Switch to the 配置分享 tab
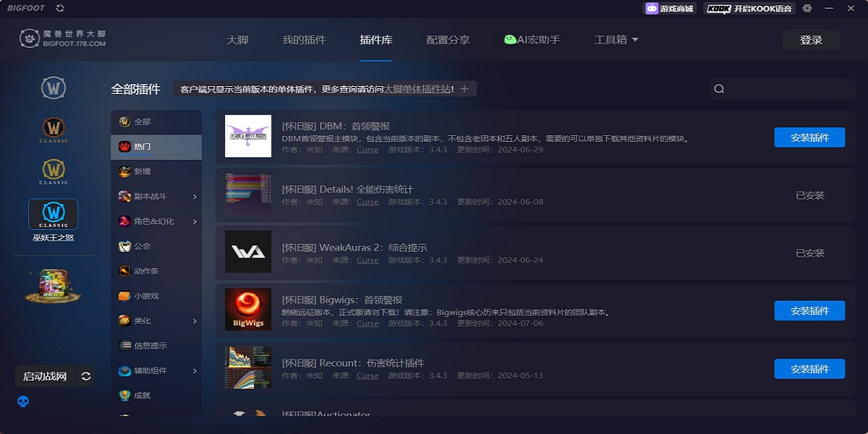 448,40
